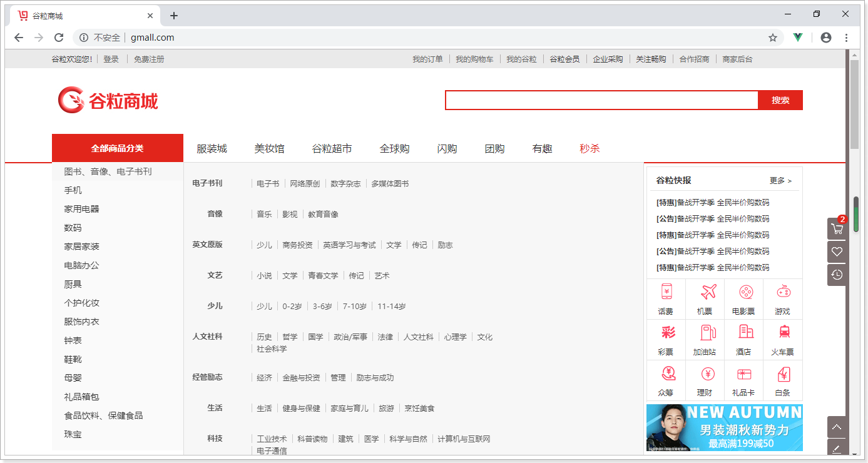
Task: Click the 礼品卡 gift card icon
Action: (x=743, y=374)
